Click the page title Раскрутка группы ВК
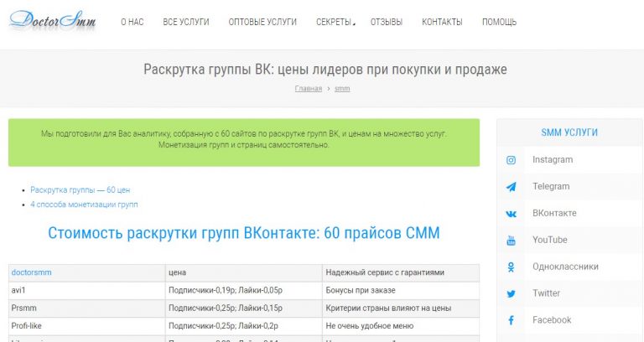The width and height of the screenshot is (644, 342). pyautogui.click(x=325, y=70)
